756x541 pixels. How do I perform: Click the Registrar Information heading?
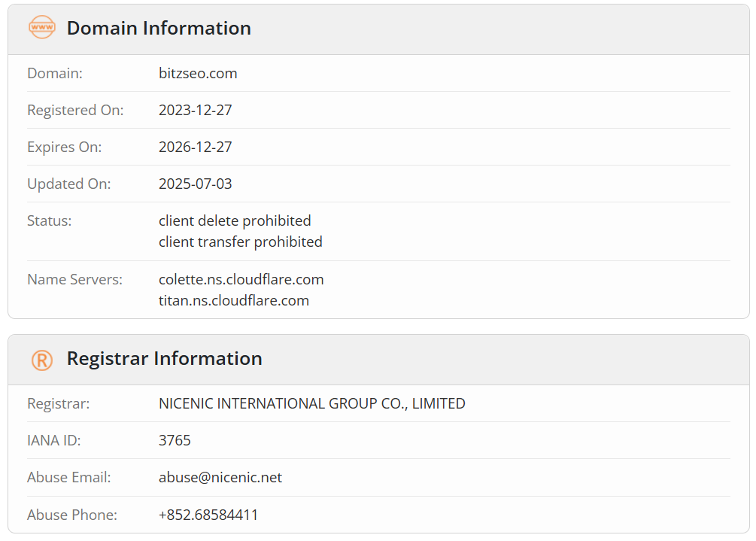click(x=165, y=358)
